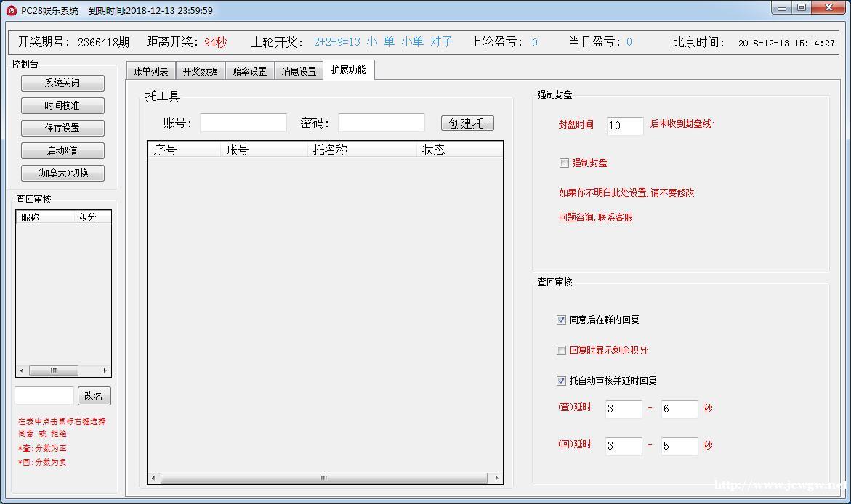Image resolution: width=851 pixels, height=504 pixels.
Task: Click left arrow of 查回审核 list scrollbar
Action: (x=22, y=370)
